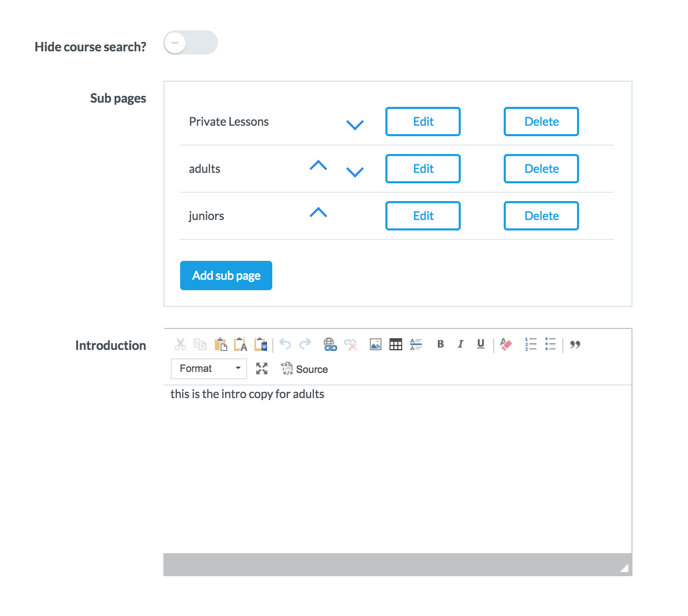Viewport: 688px width, 616px height.
Task: Click the Add sub page button
Action: (226, 276)
